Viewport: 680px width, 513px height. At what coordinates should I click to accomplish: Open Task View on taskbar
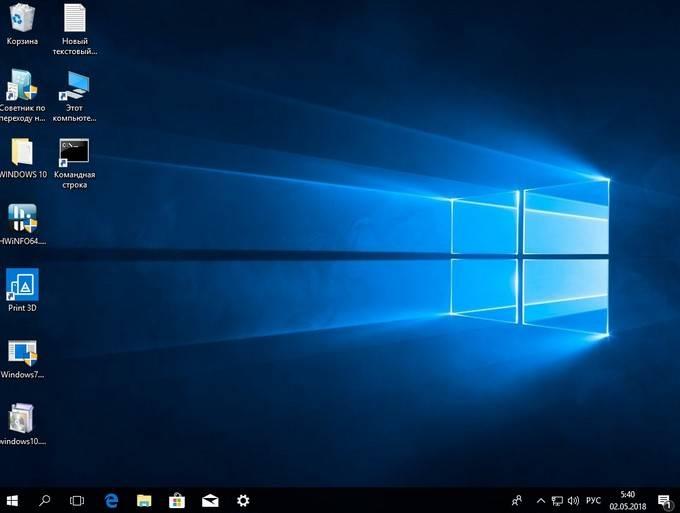(77, 501)
